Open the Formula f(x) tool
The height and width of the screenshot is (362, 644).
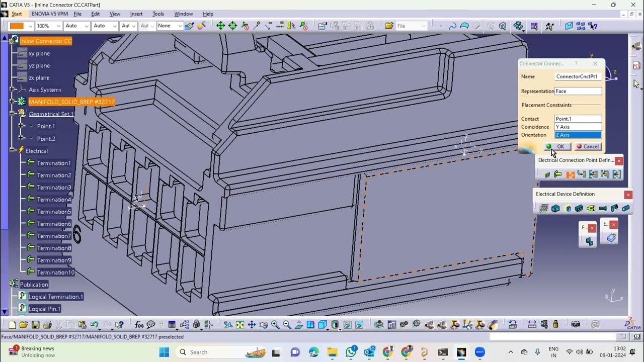(x=139, y=325)
